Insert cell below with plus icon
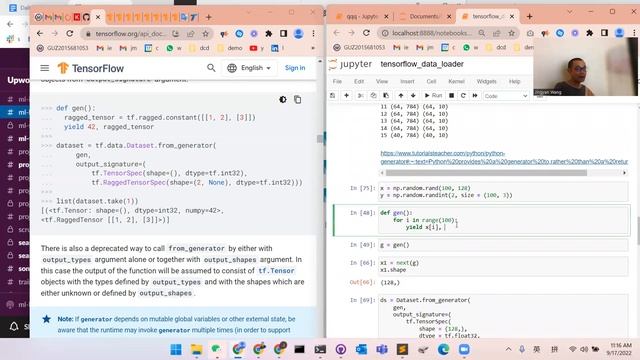This screenshot has height=360, width=640. click(347, 96)
